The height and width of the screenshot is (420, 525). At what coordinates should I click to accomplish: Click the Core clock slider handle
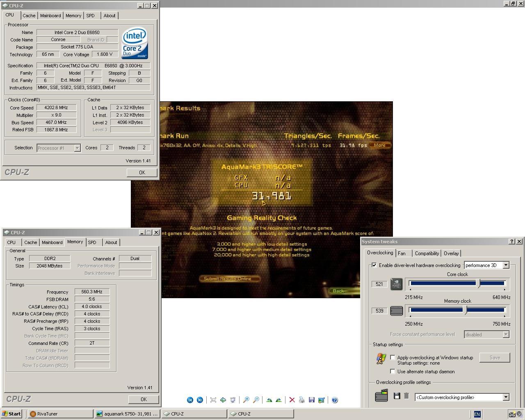tap(478, 283)
